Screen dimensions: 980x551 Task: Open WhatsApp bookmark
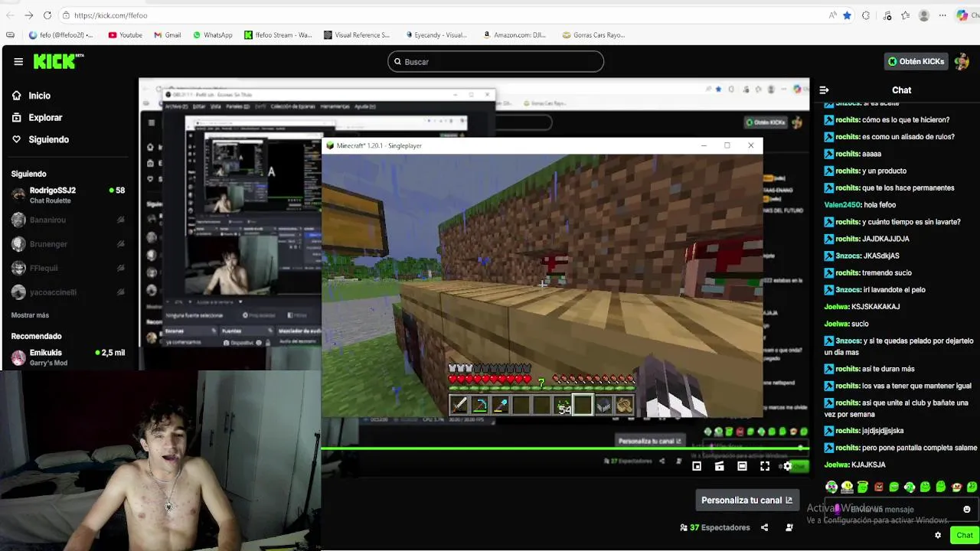click(x=212, y=35)
